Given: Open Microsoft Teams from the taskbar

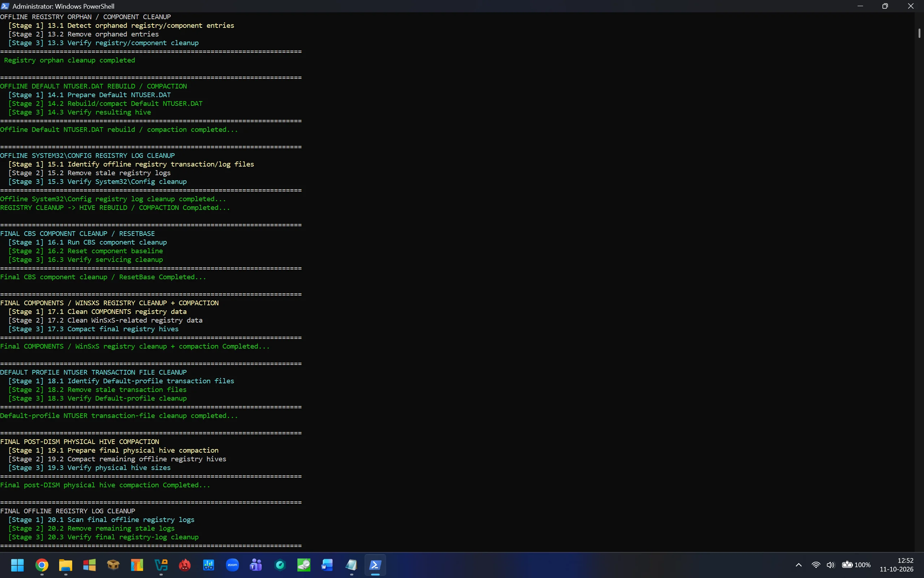Looking at the screenshot, I should point(256,565).
